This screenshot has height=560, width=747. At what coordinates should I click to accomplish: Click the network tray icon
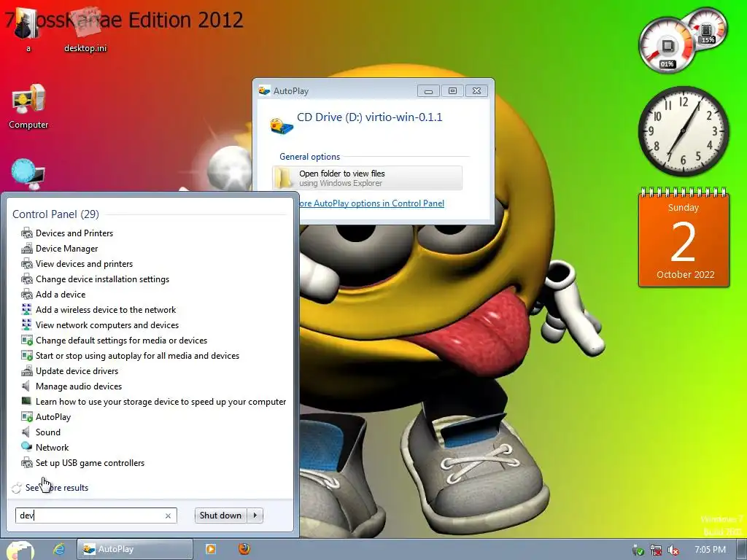pyautogui.click(x=656, y=550)
